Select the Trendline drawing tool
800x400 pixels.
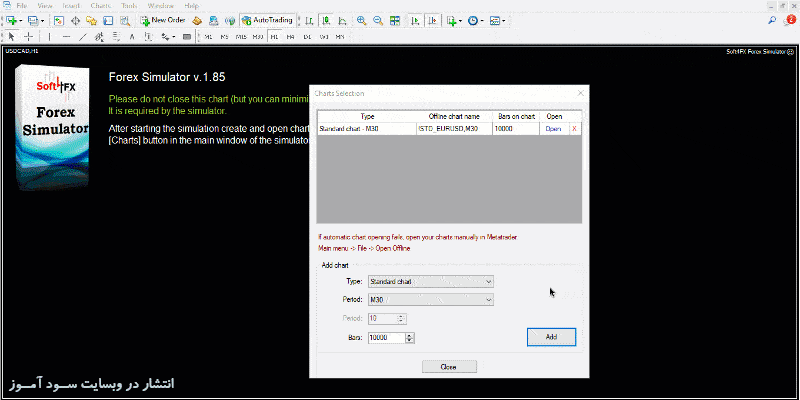click(x=83, y=36)
